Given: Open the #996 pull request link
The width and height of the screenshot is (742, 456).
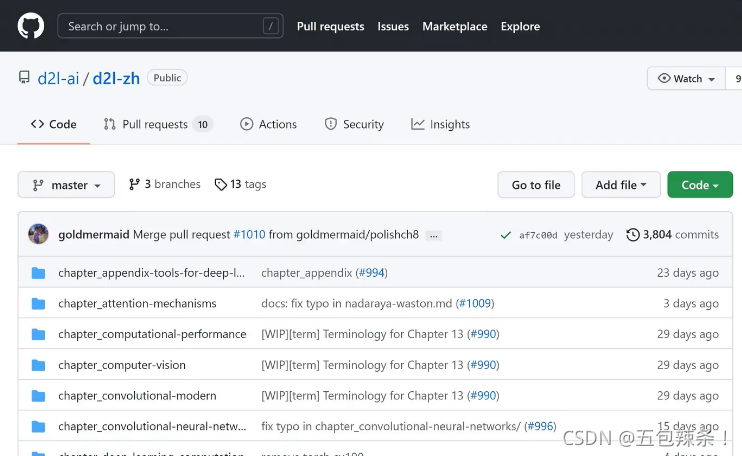Looking at the screenshot, I should [x=540, y=426].
